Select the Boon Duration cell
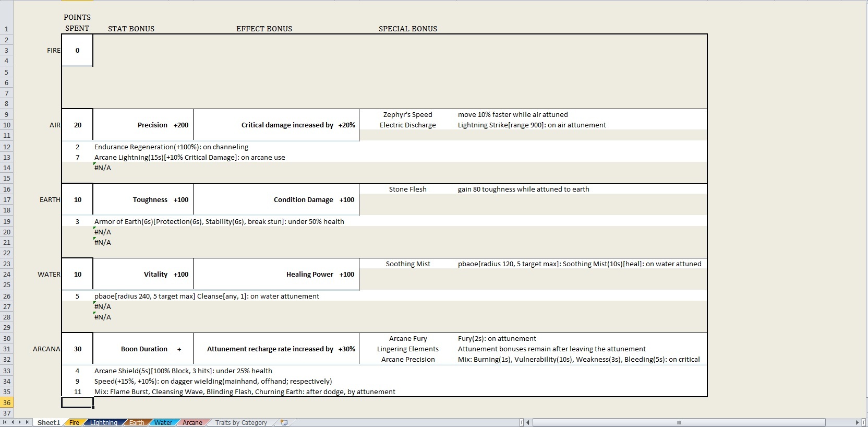The width and height of the screenshot is (868, 427). 143,349
